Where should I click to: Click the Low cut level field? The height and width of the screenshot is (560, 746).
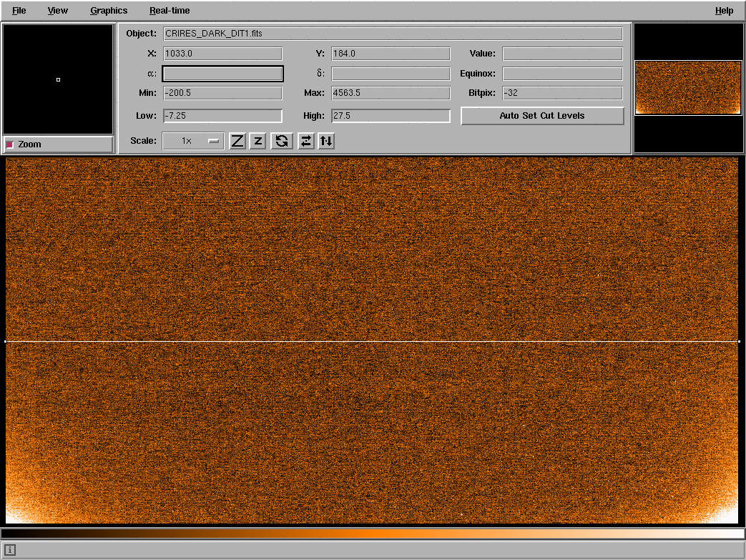click(222, 116)
